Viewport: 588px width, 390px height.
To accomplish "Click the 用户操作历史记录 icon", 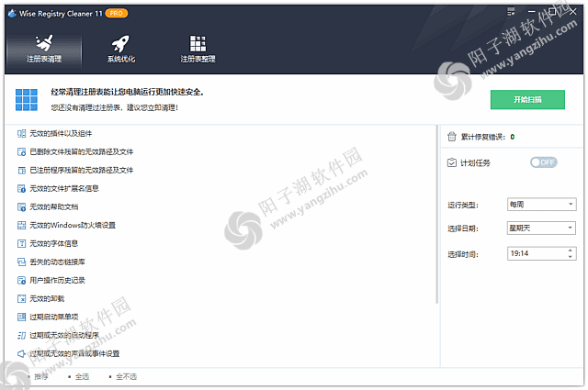I will tap(22, 281).
